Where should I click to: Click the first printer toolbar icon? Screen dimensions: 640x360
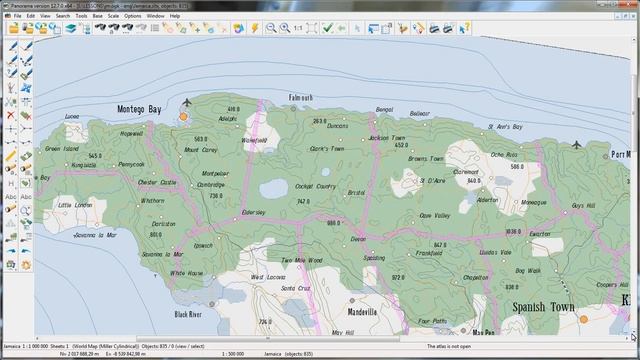(434, 28)
